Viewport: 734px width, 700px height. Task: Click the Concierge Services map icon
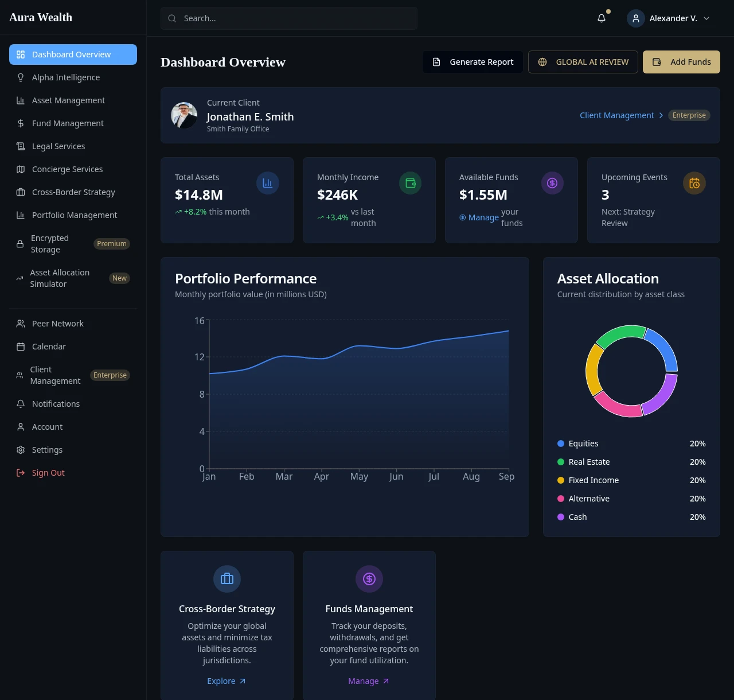click(21, 169)
